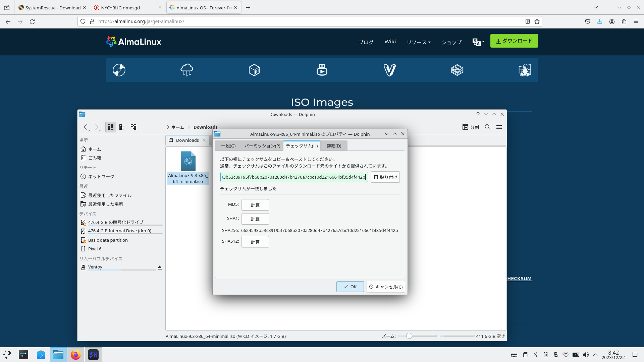Switch to NYC*BUG dmesgd browser tab
Image resolution: width=644 pixels, height=362 pixels.
[127, 7]
